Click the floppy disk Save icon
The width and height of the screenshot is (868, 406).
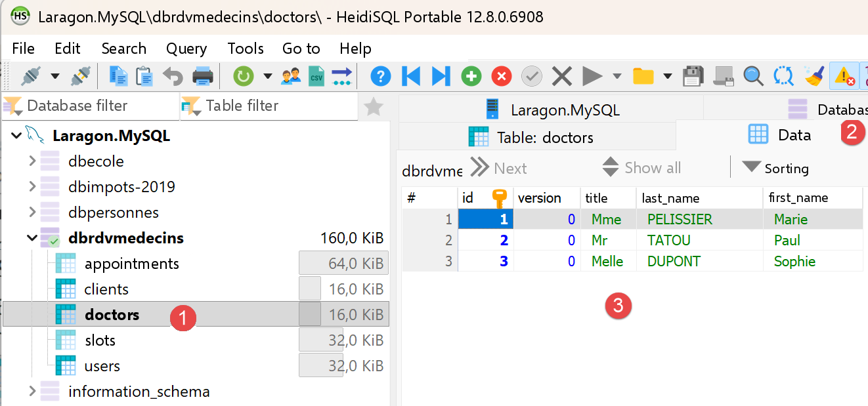pyautogui.click(x=693, y=76)
